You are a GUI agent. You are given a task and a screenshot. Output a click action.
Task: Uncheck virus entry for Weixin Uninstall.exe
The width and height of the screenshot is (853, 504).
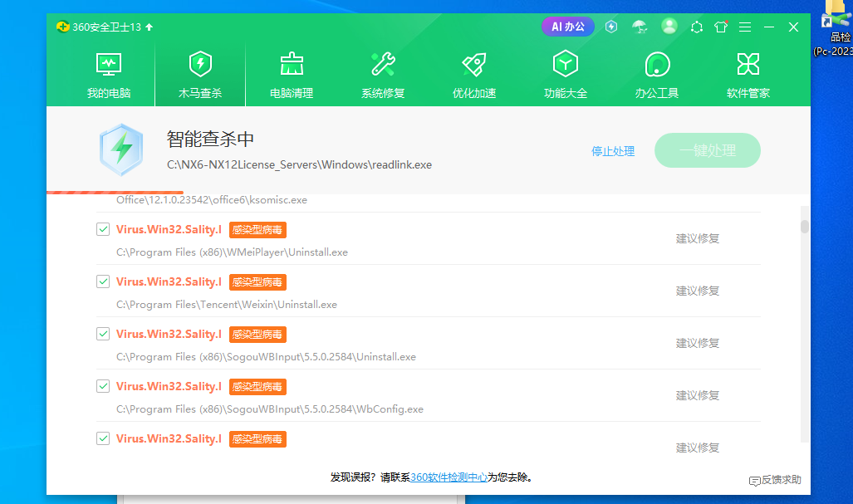[x=103, y=281]
